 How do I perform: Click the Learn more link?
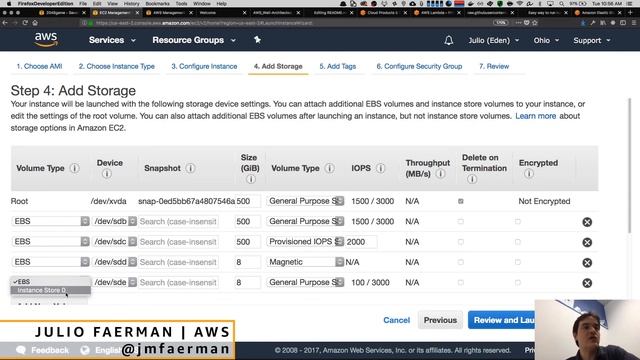point(536,116)
